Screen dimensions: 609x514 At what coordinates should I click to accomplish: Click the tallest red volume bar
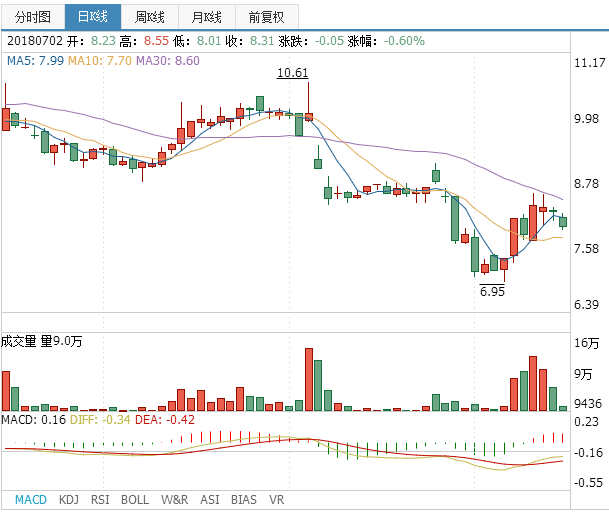click(309, 380)
